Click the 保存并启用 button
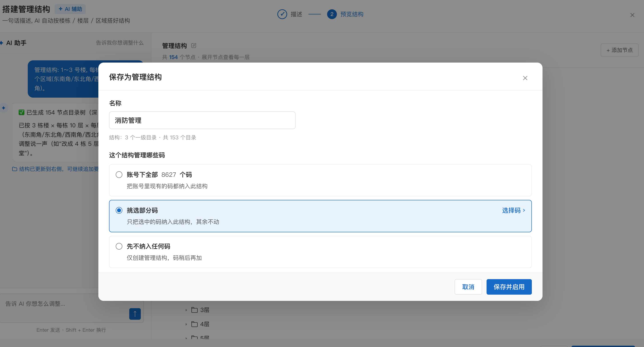This screenshot has width=644, height=347. [x=509, y=287]
